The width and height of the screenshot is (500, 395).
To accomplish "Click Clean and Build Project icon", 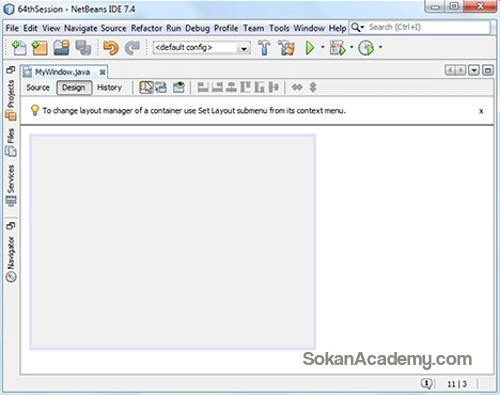I will (x=287, y=48).
